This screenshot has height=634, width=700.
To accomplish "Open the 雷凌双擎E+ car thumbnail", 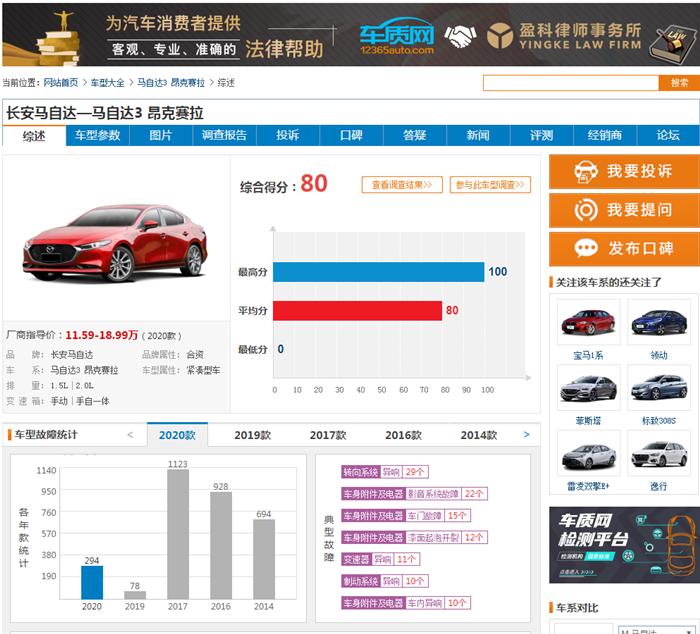I will pyautogui.click(x=588, y=453).
